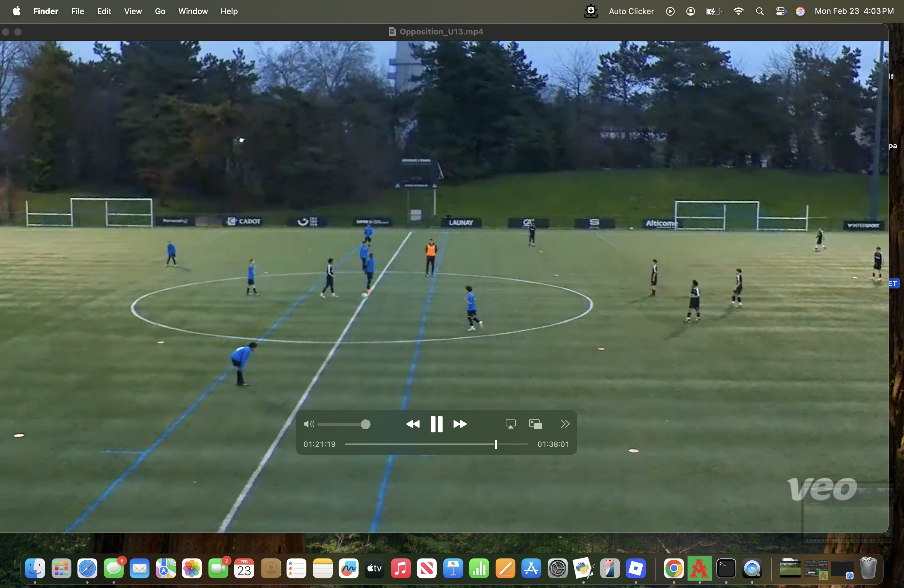Enable Picture in Picture mode
The image size is (904, 588).
tap(536, 424)
